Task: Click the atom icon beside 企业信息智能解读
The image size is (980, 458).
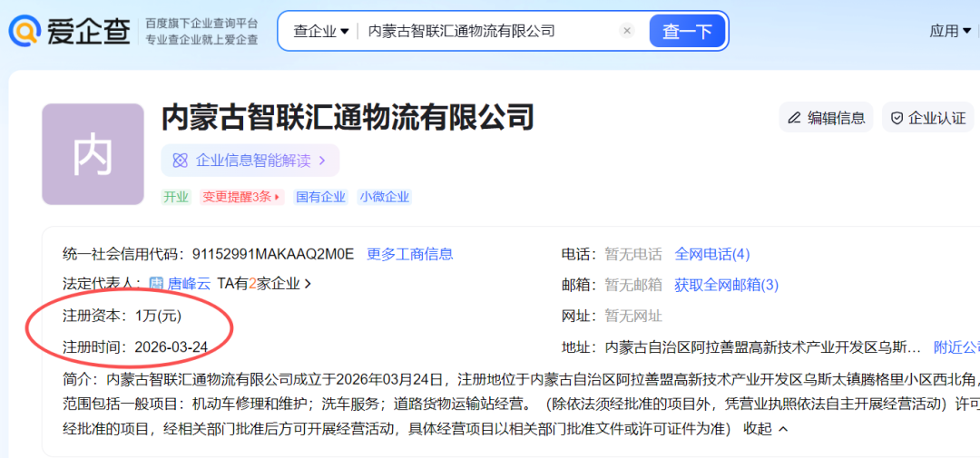Action: coord(180,161)
